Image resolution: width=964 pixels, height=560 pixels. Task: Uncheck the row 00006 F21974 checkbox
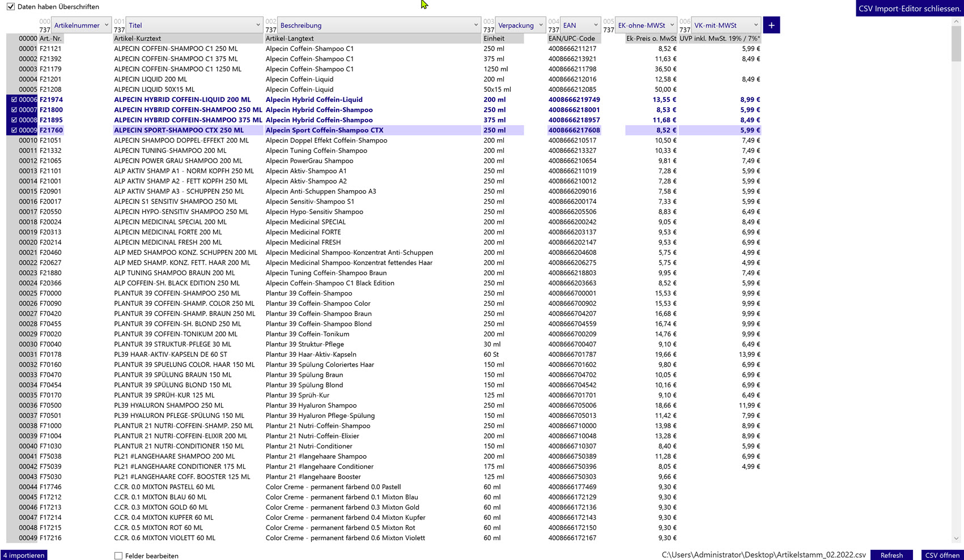click(14, 100)
